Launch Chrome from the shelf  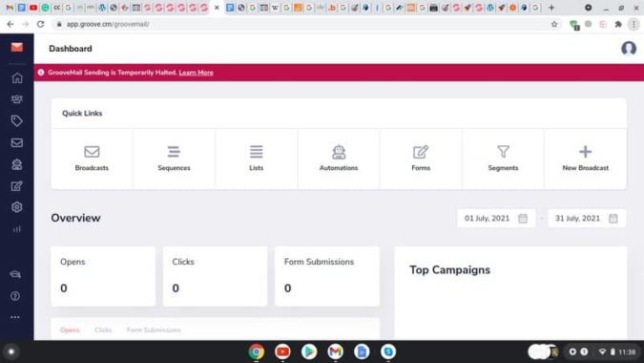coord(257,352)
